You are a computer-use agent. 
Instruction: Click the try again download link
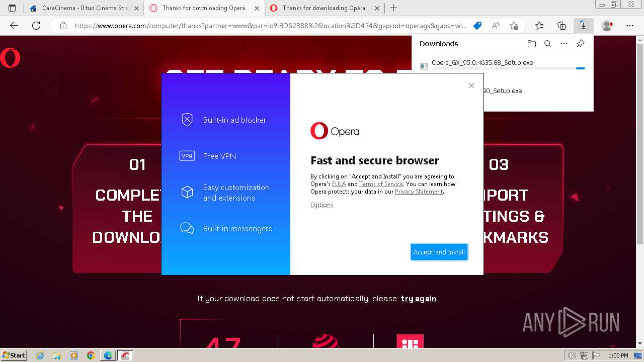click(419, 299)
